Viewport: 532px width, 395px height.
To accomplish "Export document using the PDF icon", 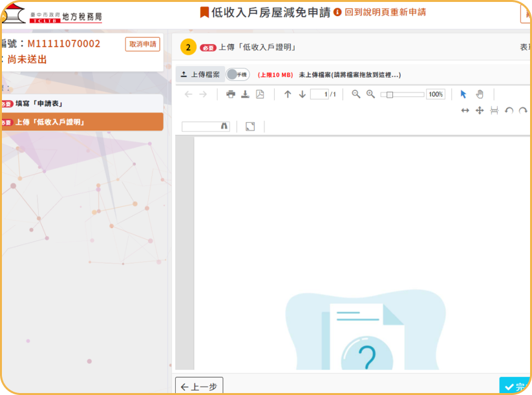I will point(260,94).
